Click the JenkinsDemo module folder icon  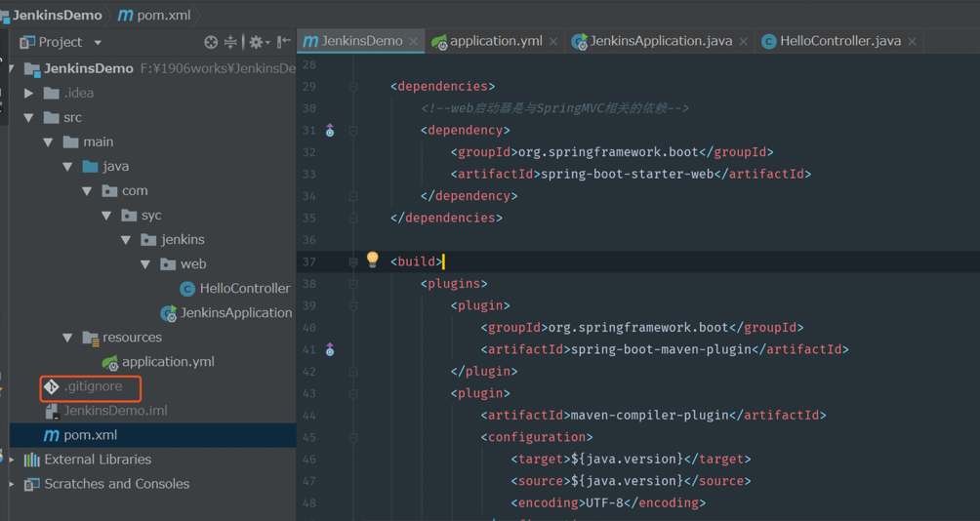[32, 68]
